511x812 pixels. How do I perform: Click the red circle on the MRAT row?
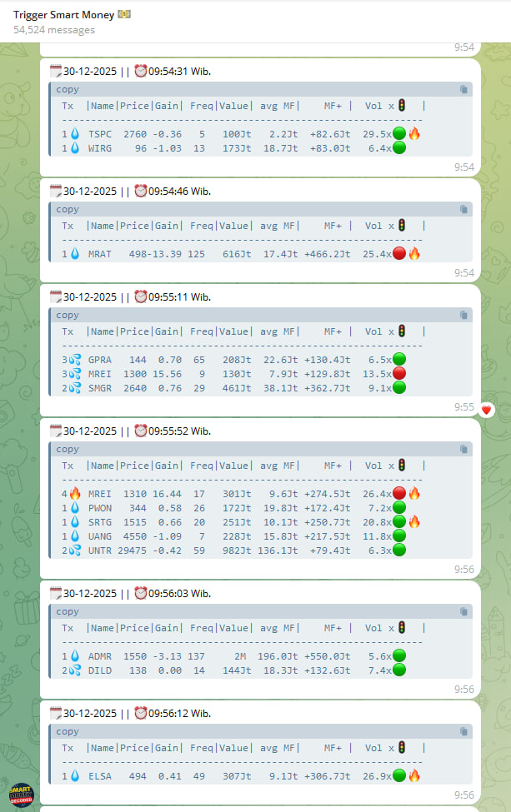(399, 254)
